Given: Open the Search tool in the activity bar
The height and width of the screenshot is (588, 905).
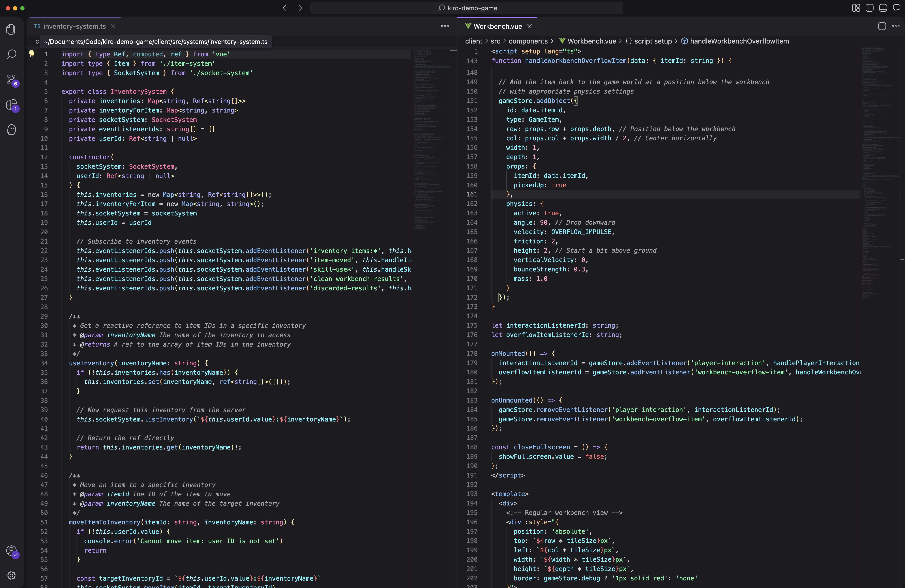Looking at the screenshot, I should 11,54.
